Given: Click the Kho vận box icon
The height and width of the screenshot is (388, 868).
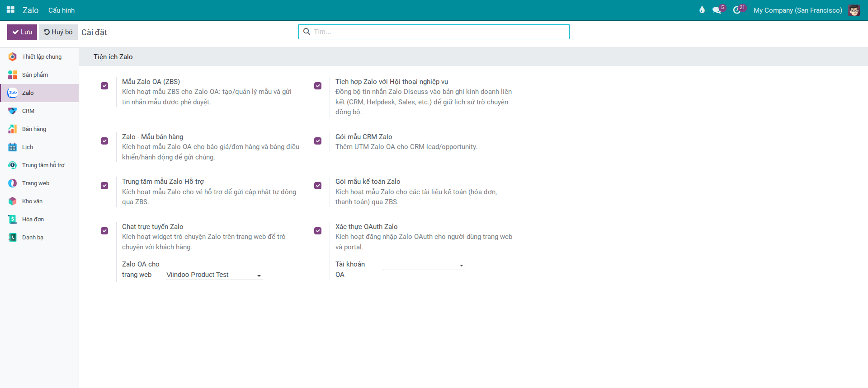Looking at the screenshot, I should pos(13,201).
